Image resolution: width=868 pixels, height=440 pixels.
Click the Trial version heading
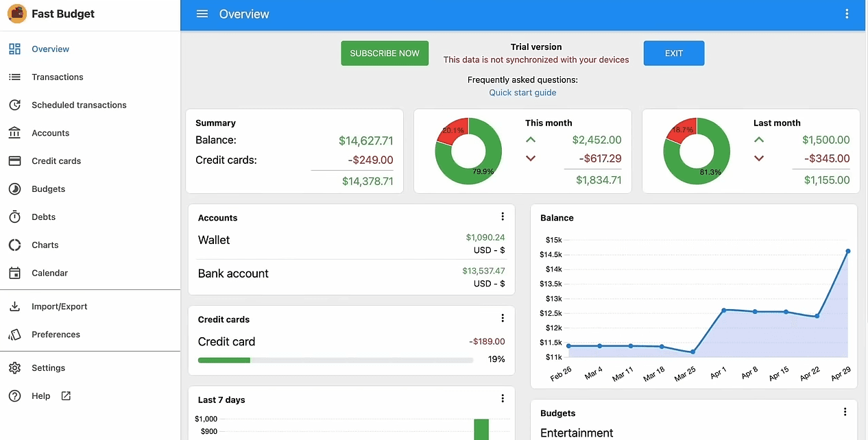[536, 47]
